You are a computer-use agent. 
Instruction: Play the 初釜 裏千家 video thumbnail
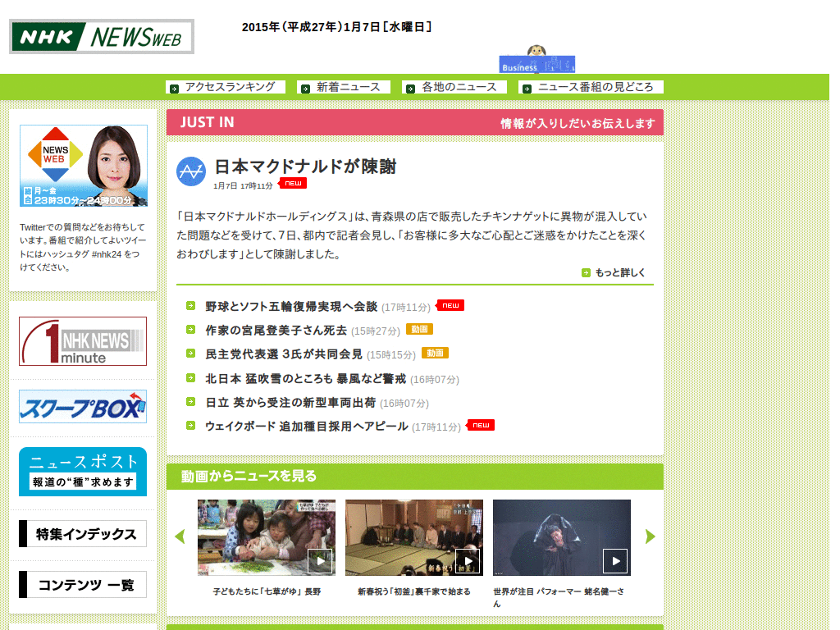(414, 538)
